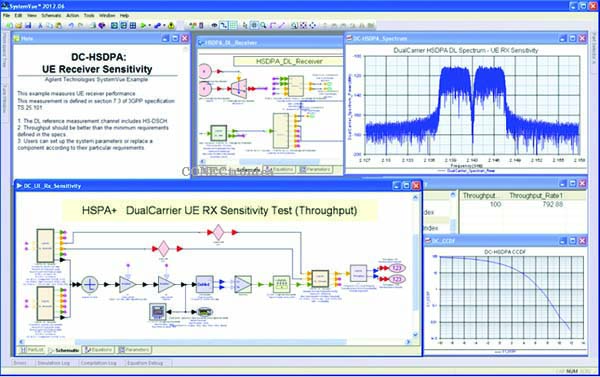Open the dropdown next to the Run arrow

pyautogui.click(x=149, y=26)
